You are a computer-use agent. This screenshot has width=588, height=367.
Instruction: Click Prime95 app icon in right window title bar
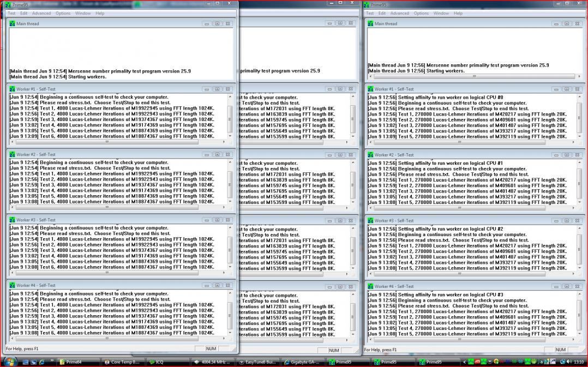coord(367,4)
